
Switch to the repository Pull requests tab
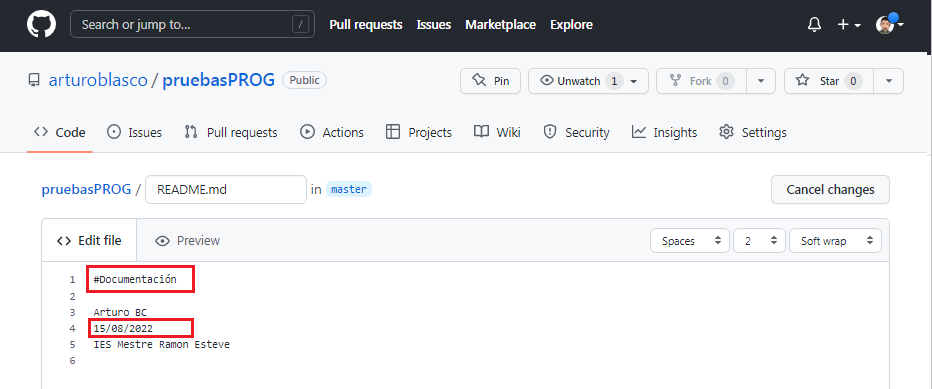click(231, 132)
